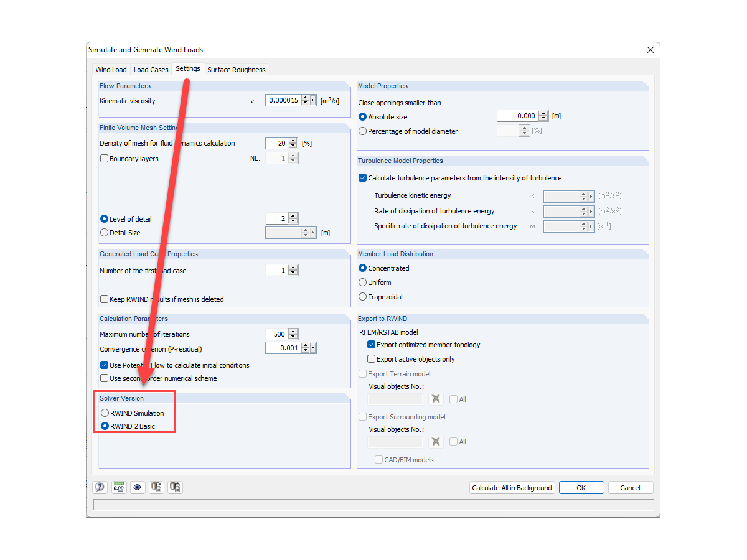This screenshot has width=747, height=560.
Task: Click the Number of first load case spinner
Action: click(293, 270)
